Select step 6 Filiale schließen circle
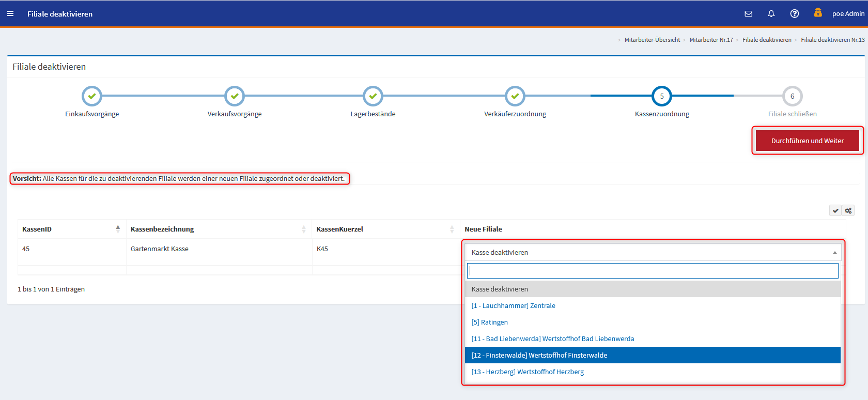Viewport: 868px width, 400px height. 792,96
